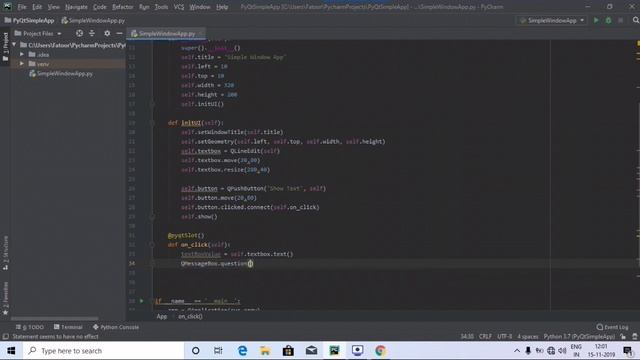Change file encoding UTF-8

(504, 336)
